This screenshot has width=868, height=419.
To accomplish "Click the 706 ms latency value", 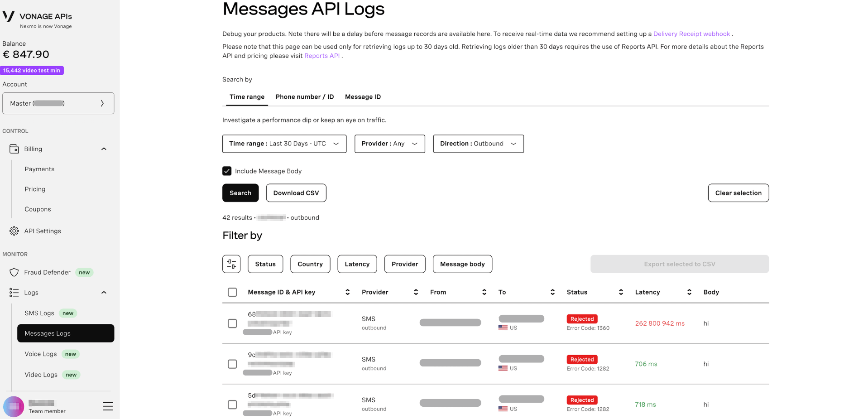I will (646, 364).
